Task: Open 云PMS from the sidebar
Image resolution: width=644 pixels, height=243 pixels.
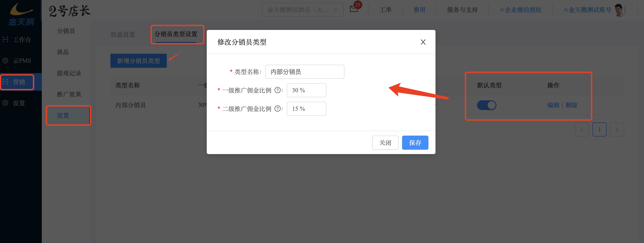Action: [17, 61]
